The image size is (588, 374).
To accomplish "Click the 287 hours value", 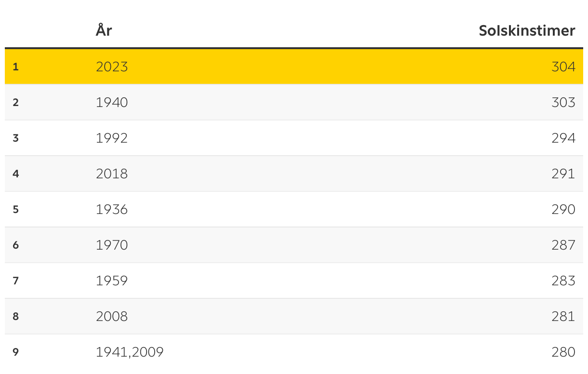I will coord(563,245).
